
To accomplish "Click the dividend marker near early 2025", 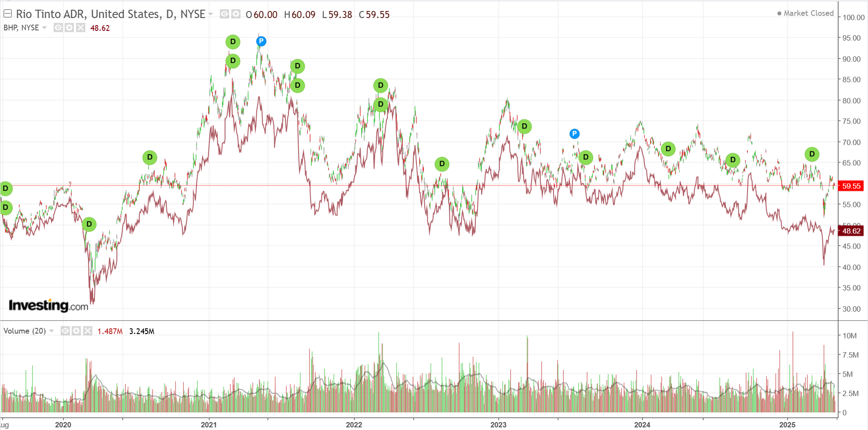I will point(812,154).
